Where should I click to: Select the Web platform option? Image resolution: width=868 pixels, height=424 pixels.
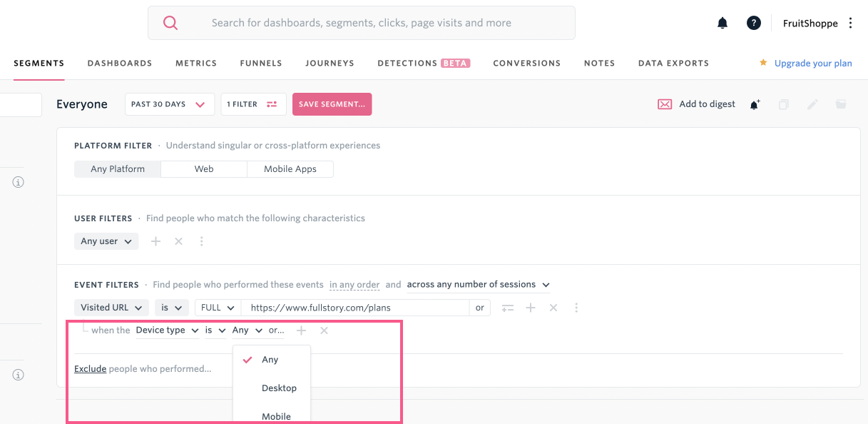pyautogui.click(x=204, y=169)
